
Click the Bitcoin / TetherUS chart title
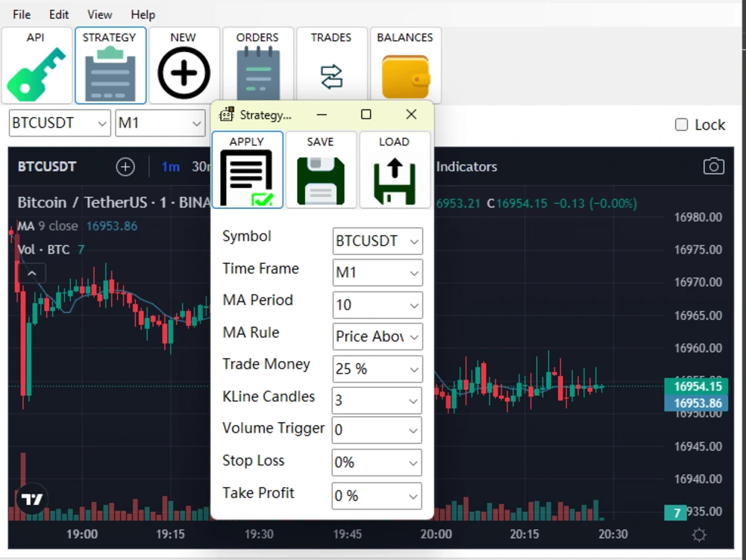(83, 203)
